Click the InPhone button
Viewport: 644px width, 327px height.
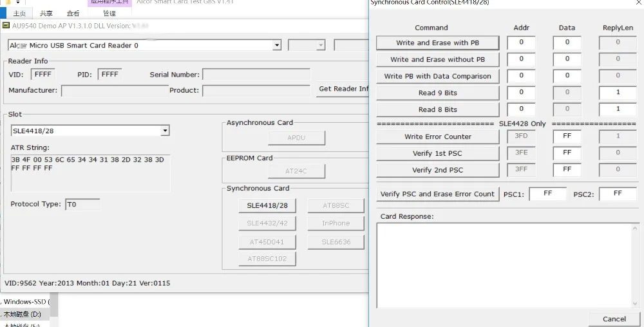pyautogui.click(x=336, y=223)
